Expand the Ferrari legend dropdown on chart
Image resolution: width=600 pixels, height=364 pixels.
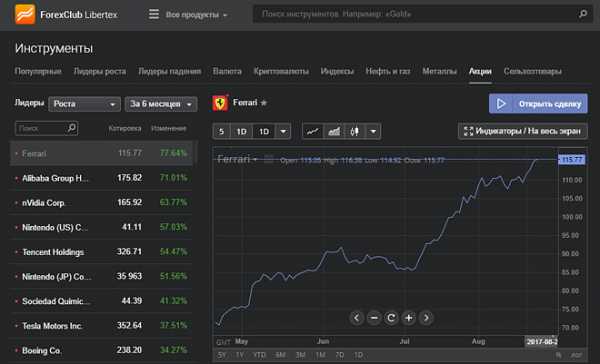click(x=255, y=159)
